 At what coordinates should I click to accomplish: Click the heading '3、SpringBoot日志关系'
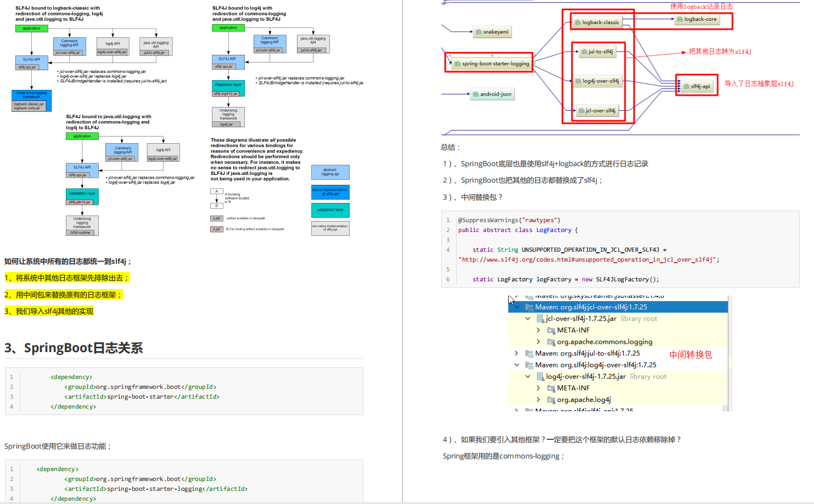click(x=74, y=348)
